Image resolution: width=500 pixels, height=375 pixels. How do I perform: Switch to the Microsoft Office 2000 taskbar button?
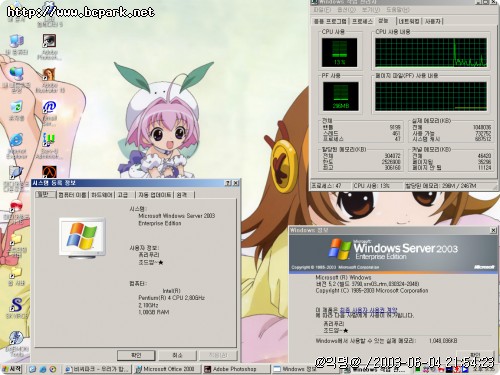pyautogui.click(x=167, y=369)
